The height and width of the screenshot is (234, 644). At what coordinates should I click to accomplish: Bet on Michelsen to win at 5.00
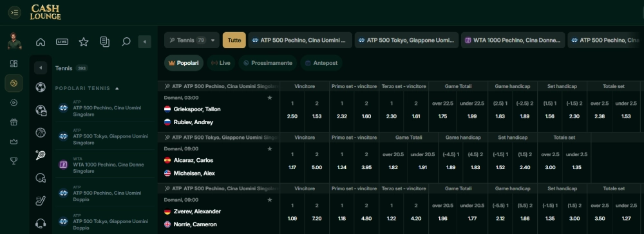tap(317, 162)
